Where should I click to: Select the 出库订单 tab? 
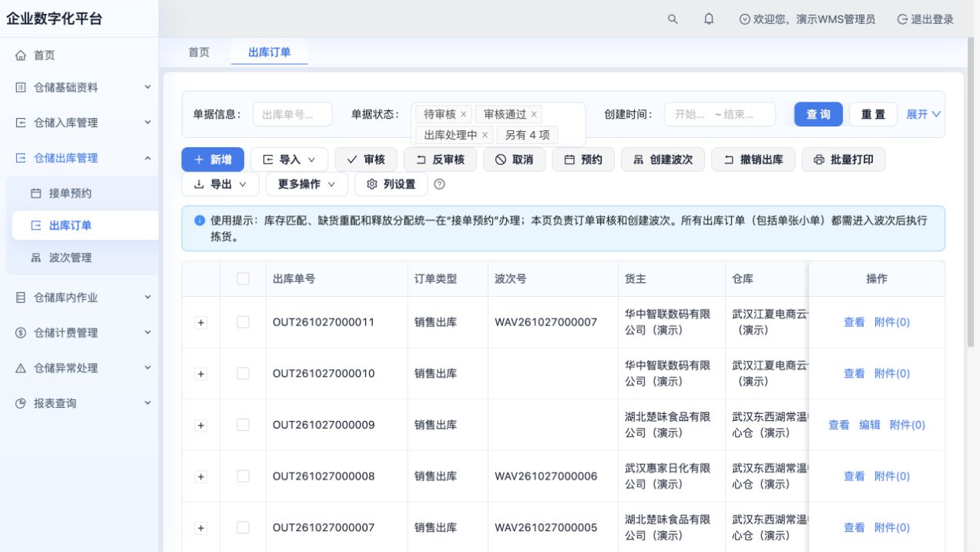pyautogui.click(x=270, y=52)
